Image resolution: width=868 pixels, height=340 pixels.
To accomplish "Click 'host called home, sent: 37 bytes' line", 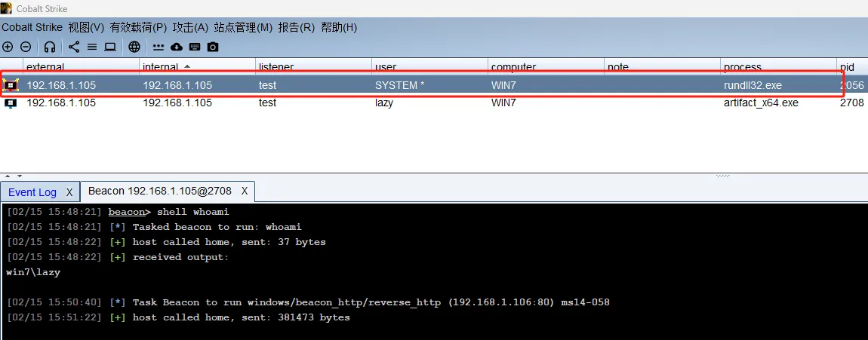I will pyautogui.click(x=165, y=241).
